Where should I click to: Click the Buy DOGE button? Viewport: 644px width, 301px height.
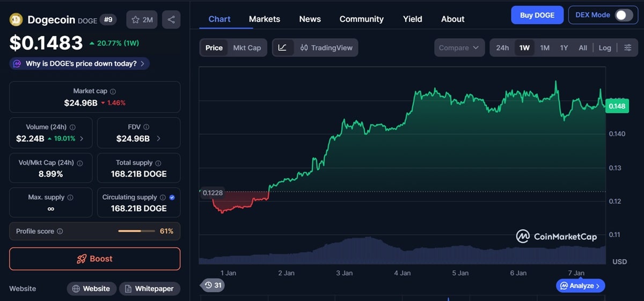click(x=537, y=15)
